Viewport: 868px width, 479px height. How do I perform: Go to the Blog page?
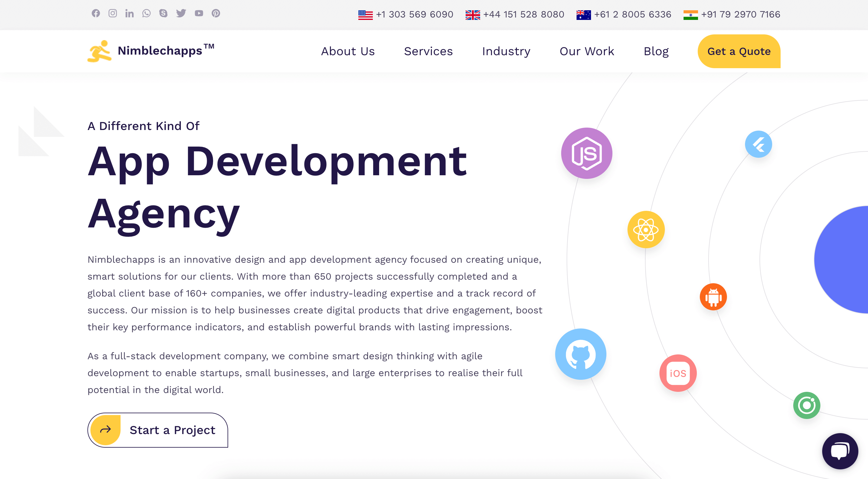pyautogui.click(x=656, y=51)
